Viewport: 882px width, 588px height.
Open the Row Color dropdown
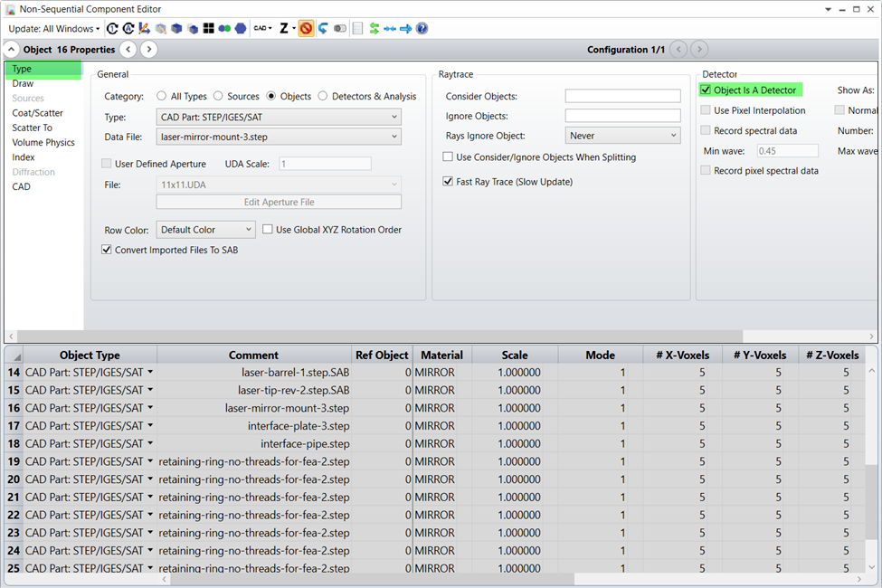[205, 230]
